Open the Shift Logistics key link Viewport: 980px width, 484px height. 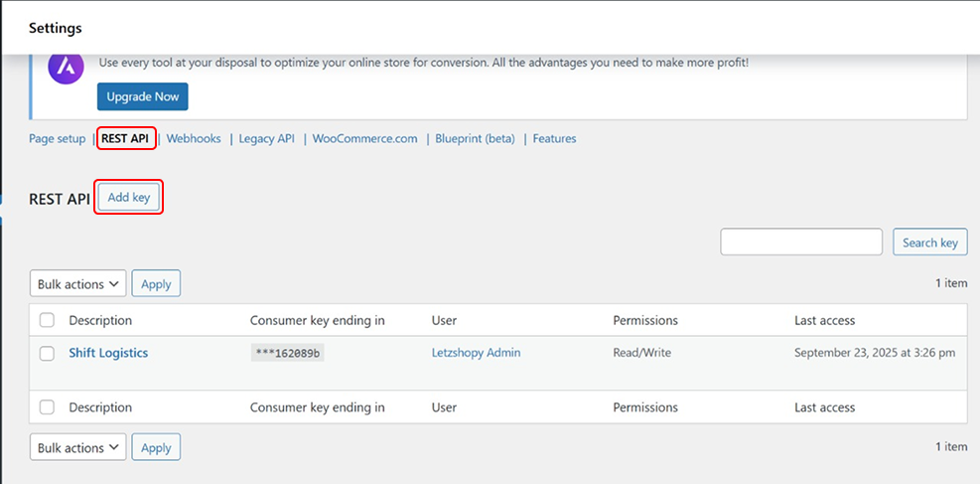[108, 353]
